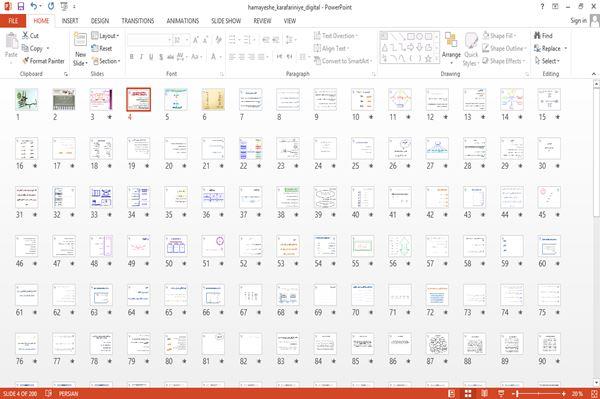Click the Bold B icon
The width and height of the screenshot is (600, 399).
[131, 57]
